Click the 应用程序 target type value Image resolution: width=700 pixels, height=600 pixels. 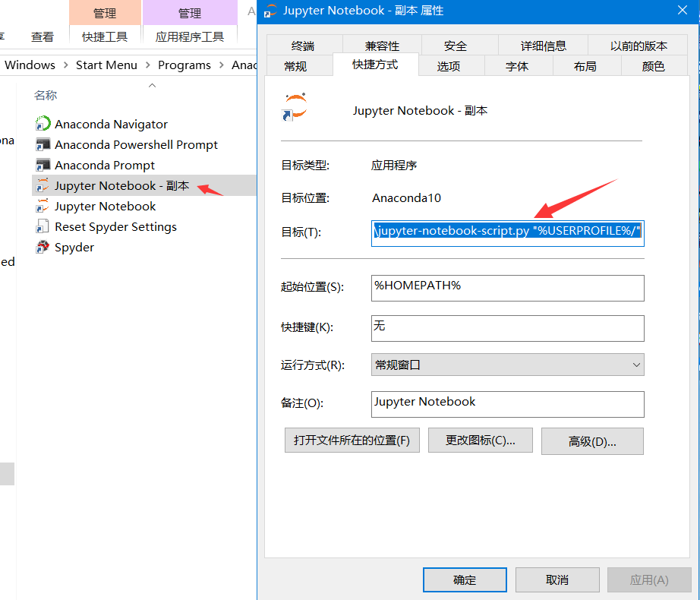[394, 165]
